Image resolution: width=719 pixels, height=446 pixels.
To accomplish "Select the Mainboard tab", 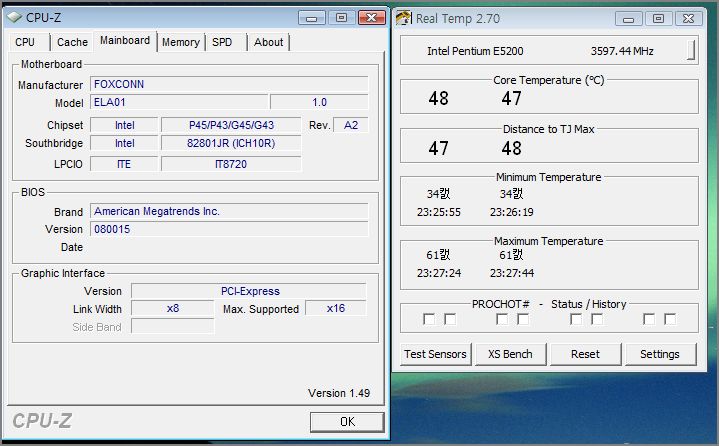I will (125, 41).
